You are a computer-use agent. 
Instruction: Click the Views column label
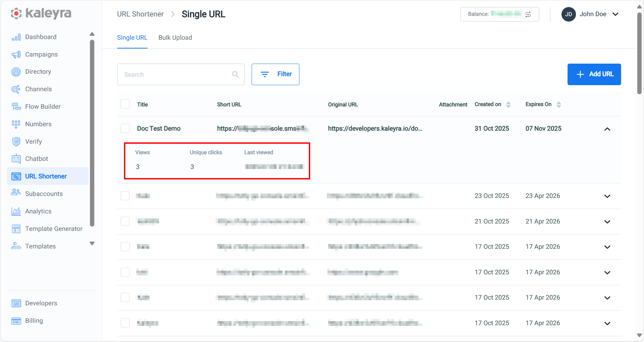tap(142, 152)
